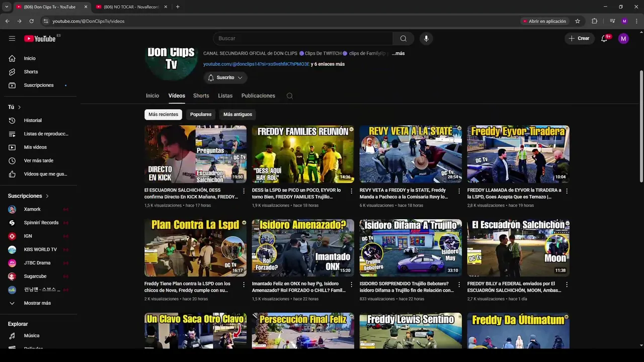
Task: Open ISIDORO SORPRENDIDO Trujillo Bebotero video title
Action: click(x=407, y=287)
